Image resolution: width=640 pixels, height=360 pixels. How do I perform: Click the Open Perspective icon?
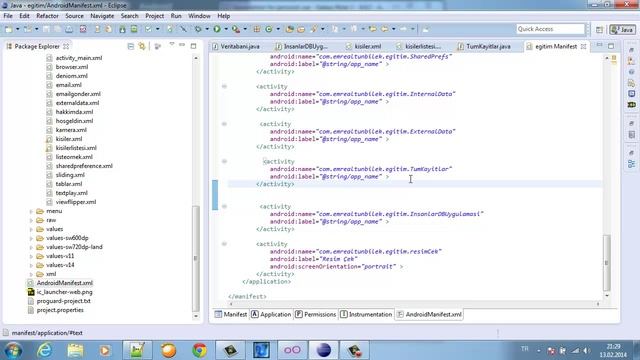(599, 29)
